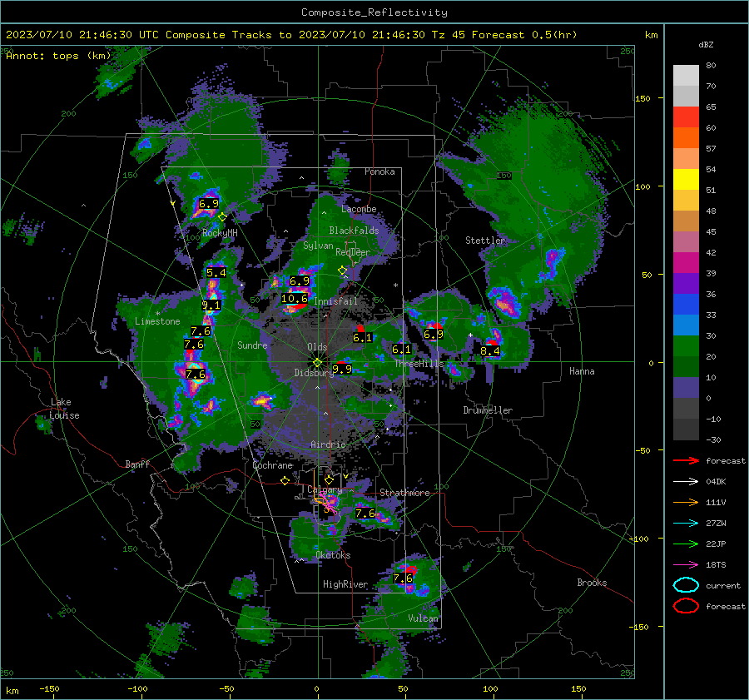This screenshot has width=749, height=700.
Task: Click the 9.1 storm top label
Action: click(211, 305)
